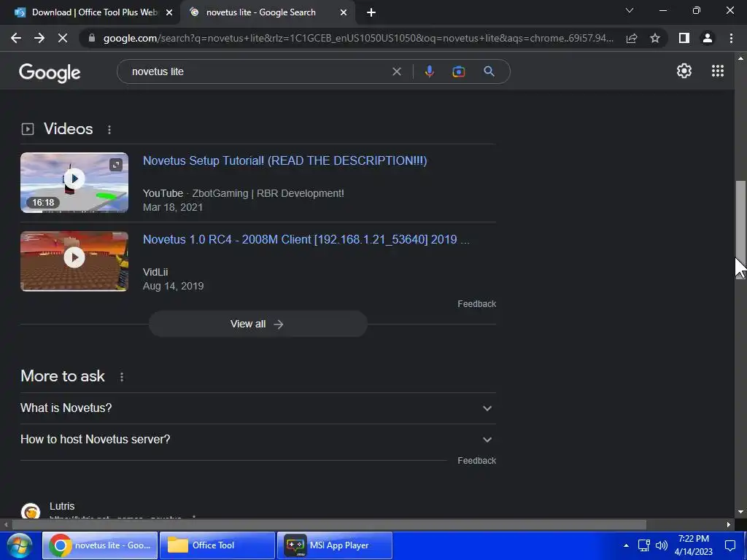This screenshot has width=747, height=560.
Task: Open Videos section options menu
Action: pos(109,130)
